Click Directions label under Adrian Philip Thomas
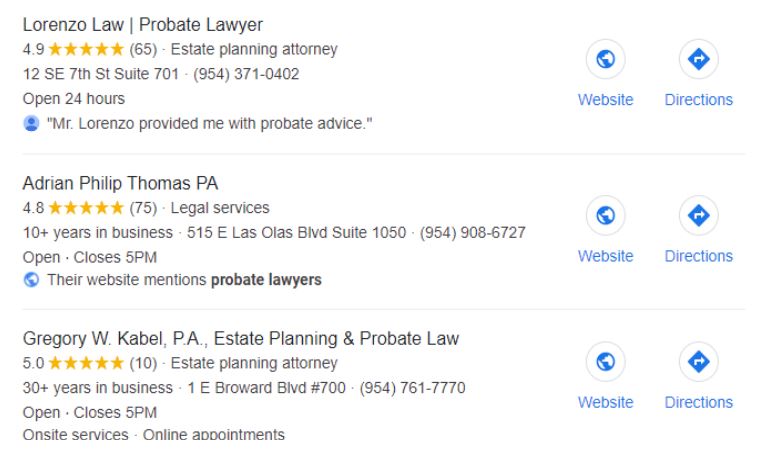The image size is (774, 461). pyautogui.click(x=698, y=256)
